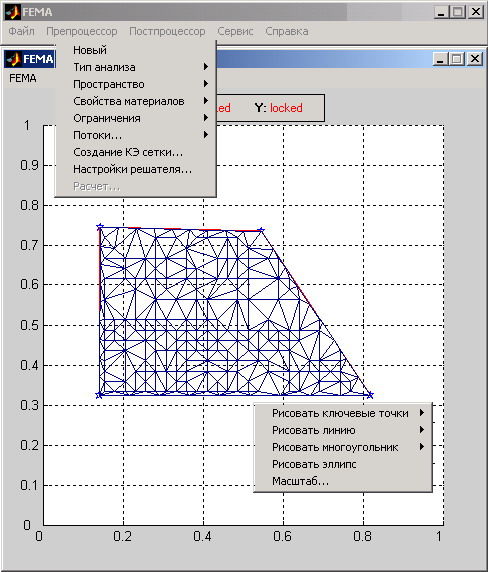Open the Потоки... submenu
The image size is (488, 572).
point(135,135)
